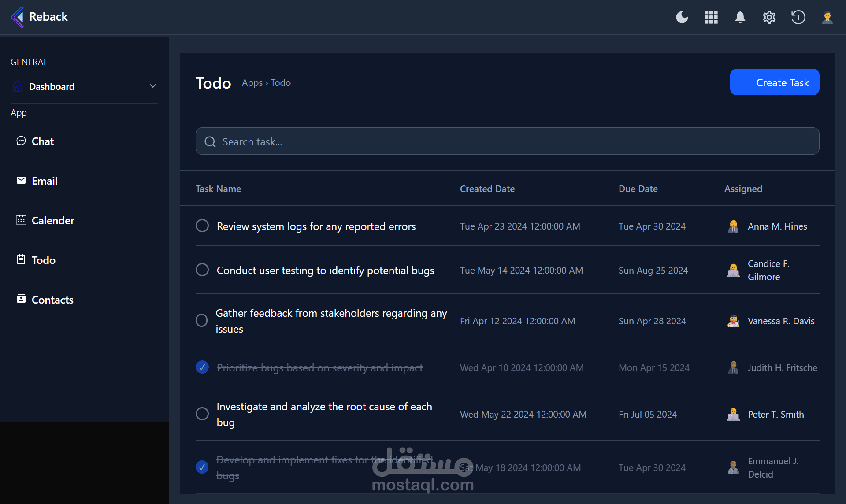Go to the Calender sidebar item
This screenshot has height=504, width=846.
tap(52, 221)
